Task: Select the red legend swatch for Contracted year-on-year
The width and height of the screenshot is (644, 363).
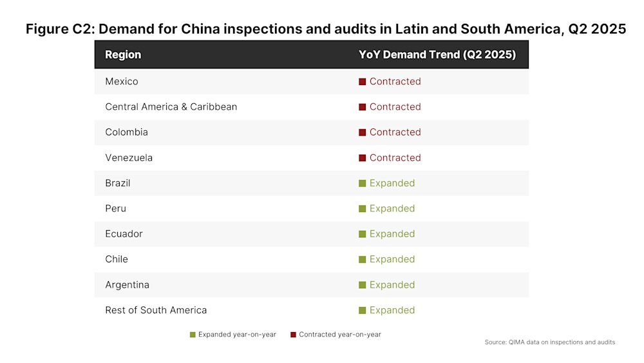Action: [293, 335]
